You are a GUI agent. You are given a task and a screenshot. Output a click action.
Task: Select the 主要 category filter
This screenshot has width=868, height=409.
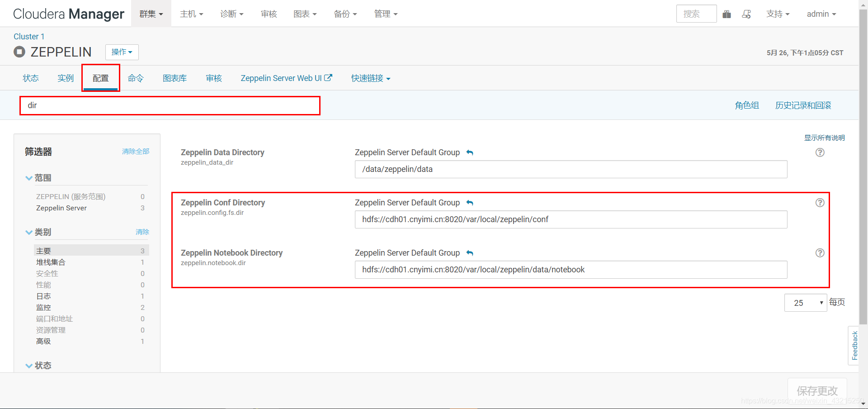tap(91, 251)
